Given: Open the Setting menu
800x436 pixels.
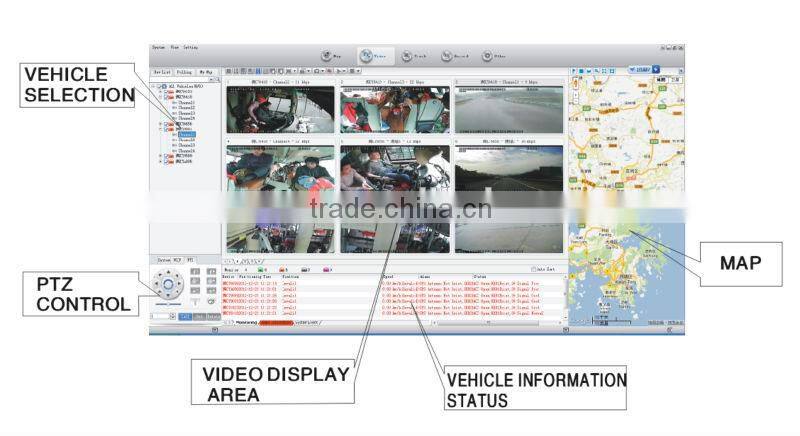Looking at the screenshot, I should point(189,47).
